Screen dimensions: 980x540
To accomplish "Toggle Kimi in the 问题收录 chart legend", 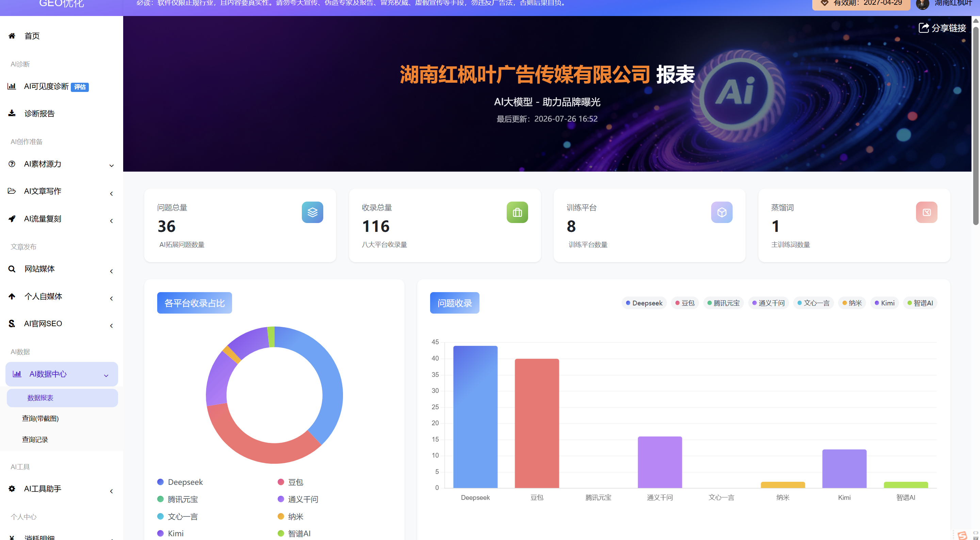I will [884, 303].
